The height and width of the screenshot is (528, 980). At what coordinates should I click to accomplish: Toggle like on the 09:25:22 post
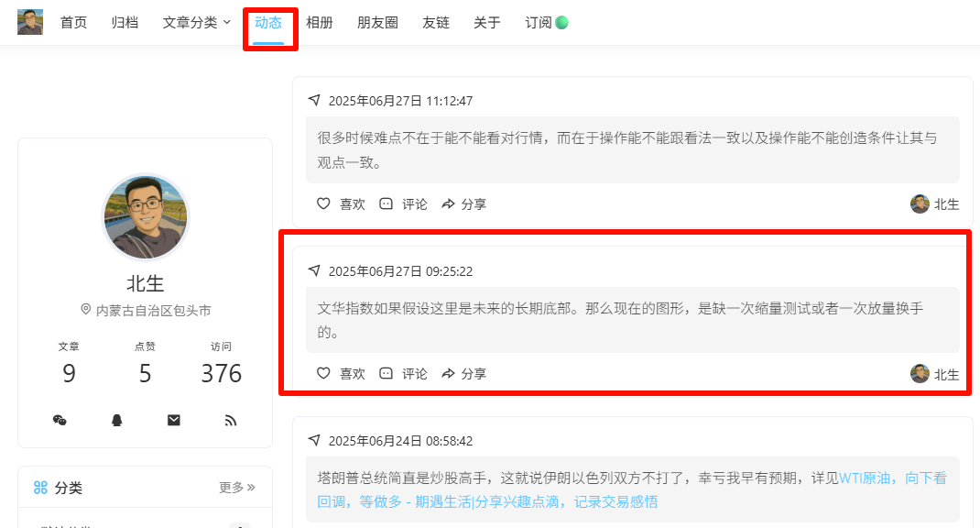coord(341,374)
